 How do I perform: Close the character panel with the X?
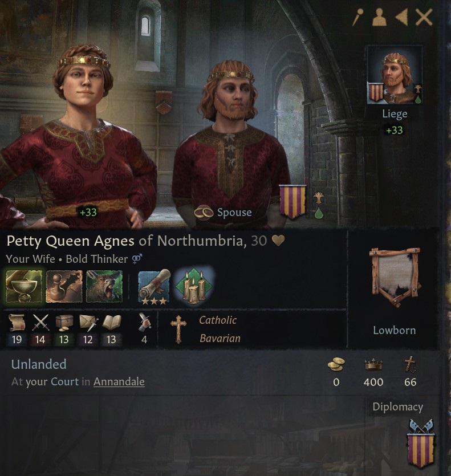tap(424, 17)
